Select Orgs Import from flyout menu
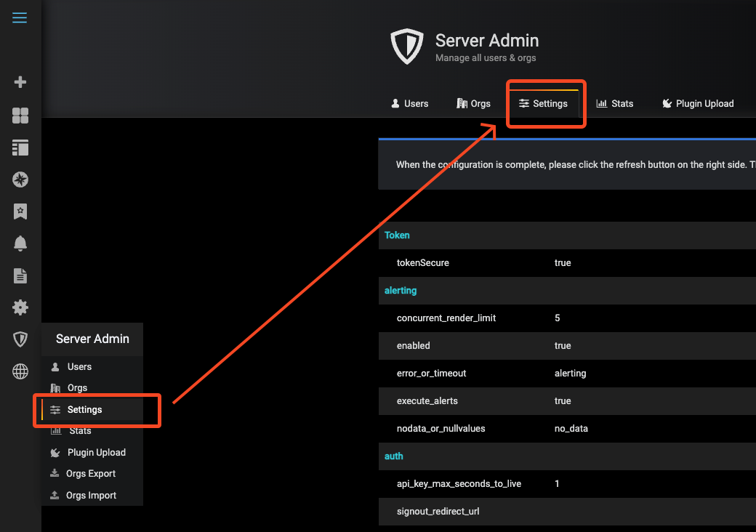The image size is (756, 532). tap(91, 496)
